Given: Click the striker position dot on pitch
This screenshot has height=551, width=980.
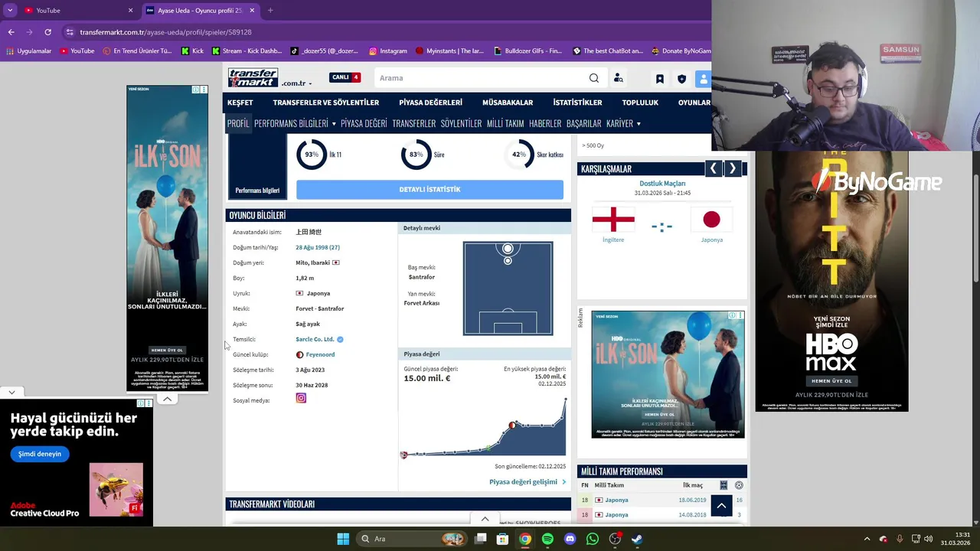Looking at the screenshot, I should 508,249.
